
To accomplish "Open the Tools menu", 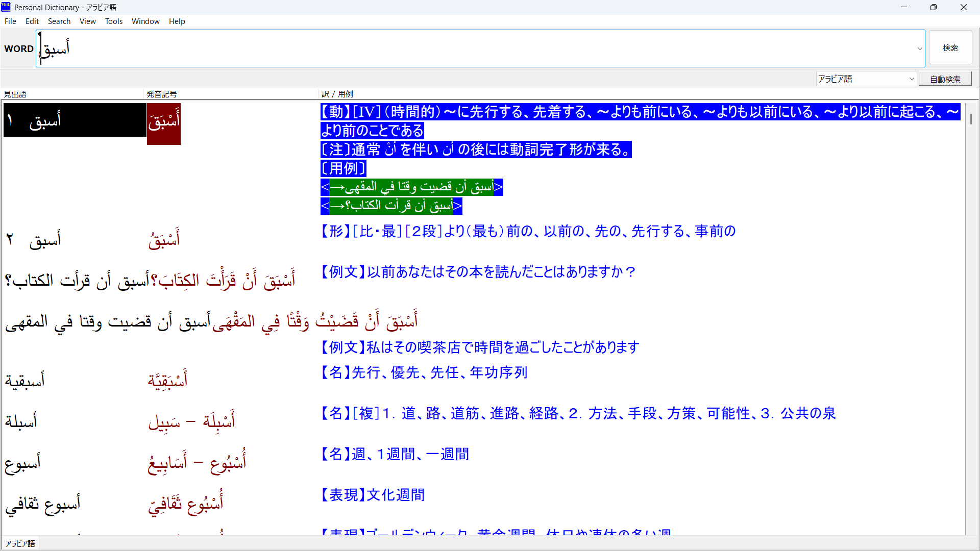I will (x=114, y=21).
